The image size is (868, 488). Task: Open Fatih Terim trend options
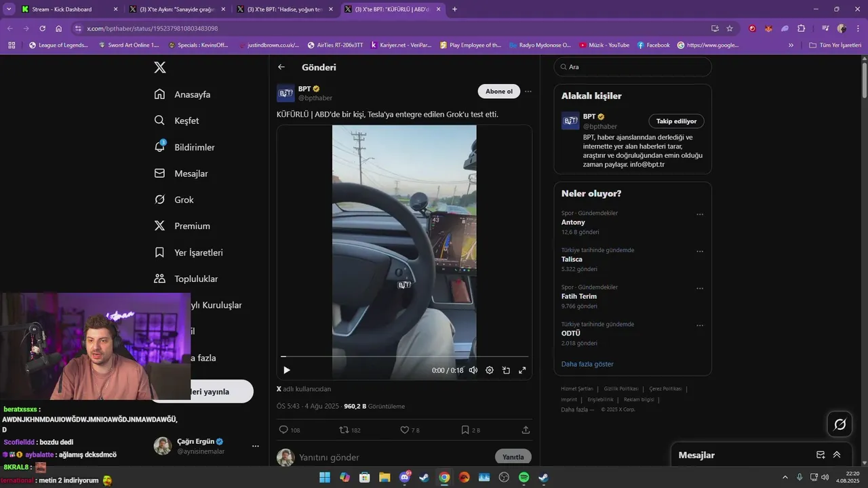click(700, 289)
